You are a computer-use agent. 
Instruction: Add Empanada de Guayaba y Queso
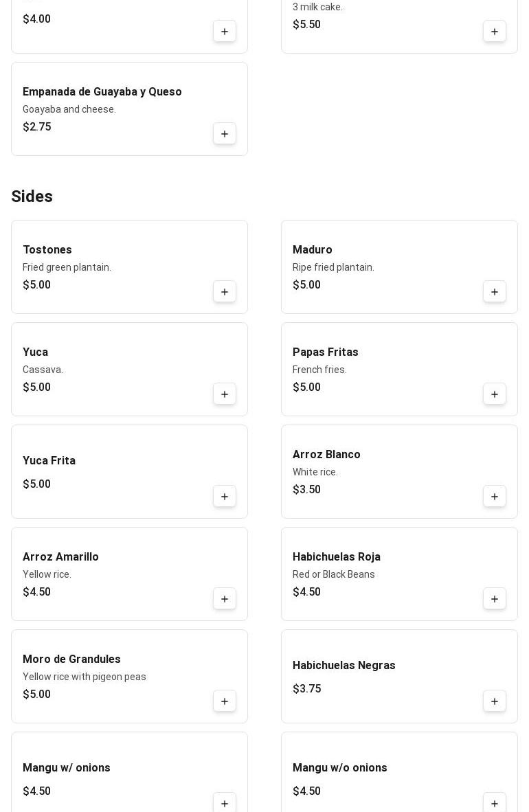[225, 134]
